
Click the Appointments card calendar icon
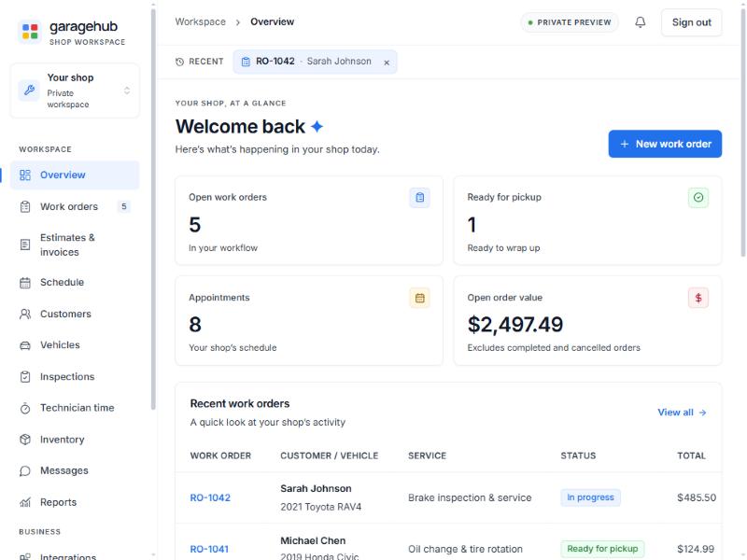(419, 298)
